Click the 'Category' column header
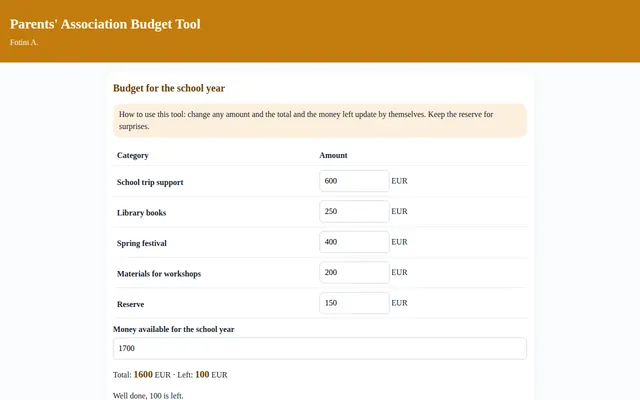The width and height of the screenshot is (640, 400). (133, 155)
